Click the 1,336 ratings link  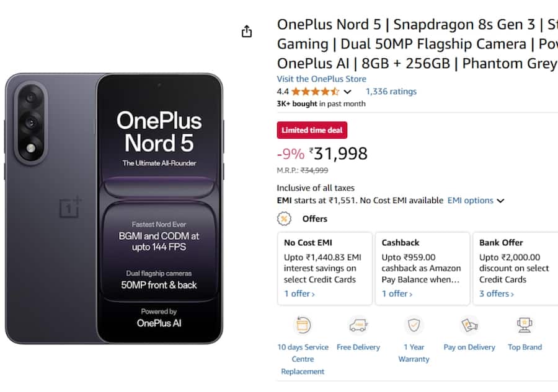click(391, 91)
